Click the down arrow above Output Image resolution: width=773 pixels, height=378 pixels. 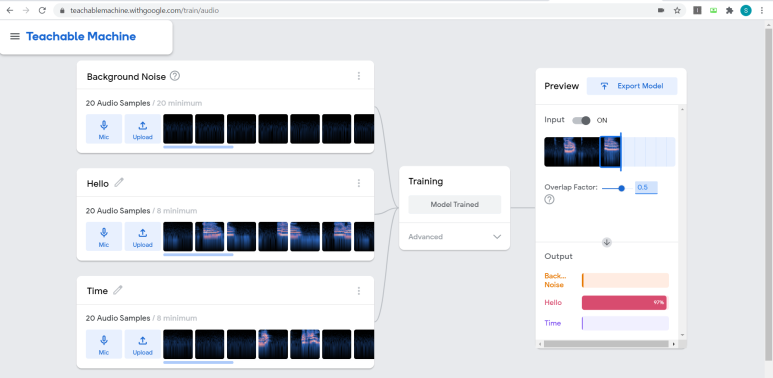coord(607,242)
